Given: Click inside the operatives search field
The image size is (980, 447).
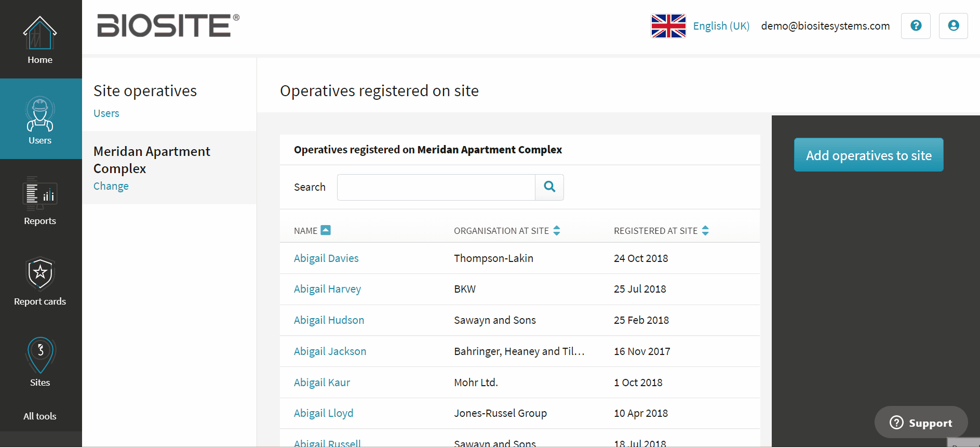Looking at the screenshot, I should [x=435, y=187].
